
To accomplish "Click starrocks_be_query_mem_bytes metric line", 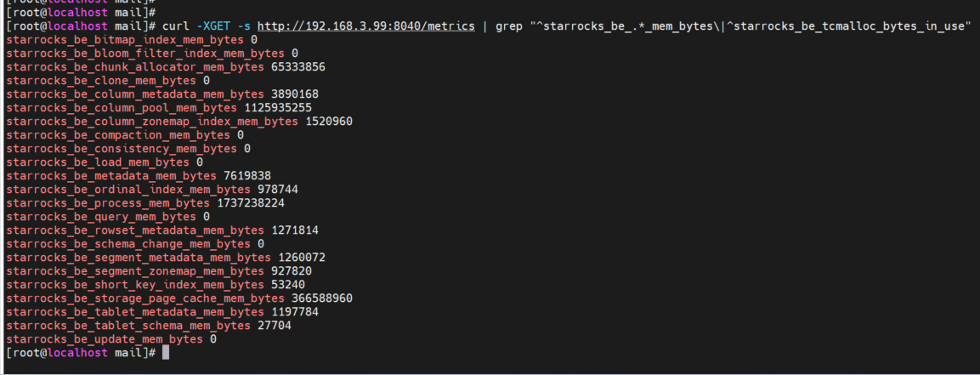I will pos(107,217).
